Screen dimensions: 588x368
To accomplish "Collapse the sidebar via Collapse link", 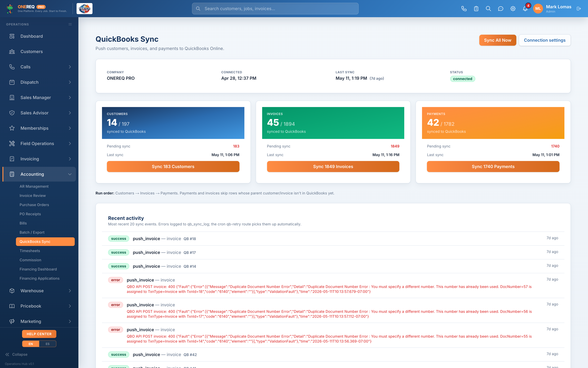I will click(16, 355).
